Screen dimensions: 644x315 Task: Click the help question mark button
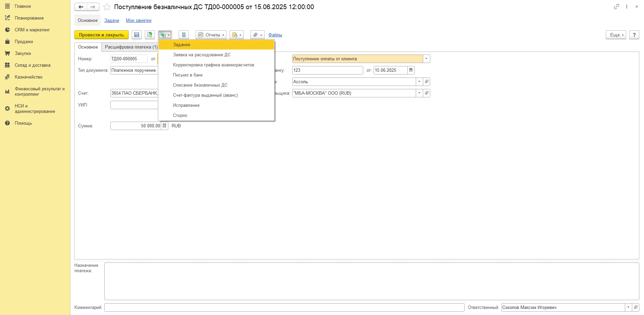pyautogui.click(x=634, y=35)
